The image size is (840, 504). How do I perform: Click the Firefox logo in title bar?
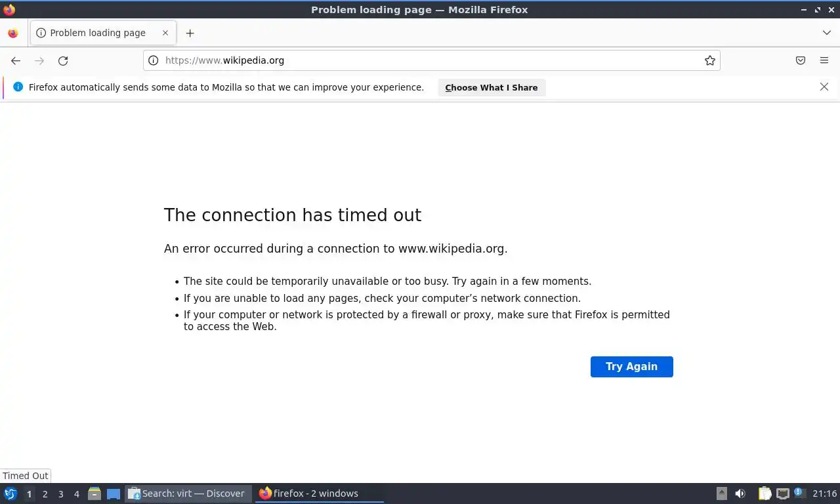tap(9, 9)
